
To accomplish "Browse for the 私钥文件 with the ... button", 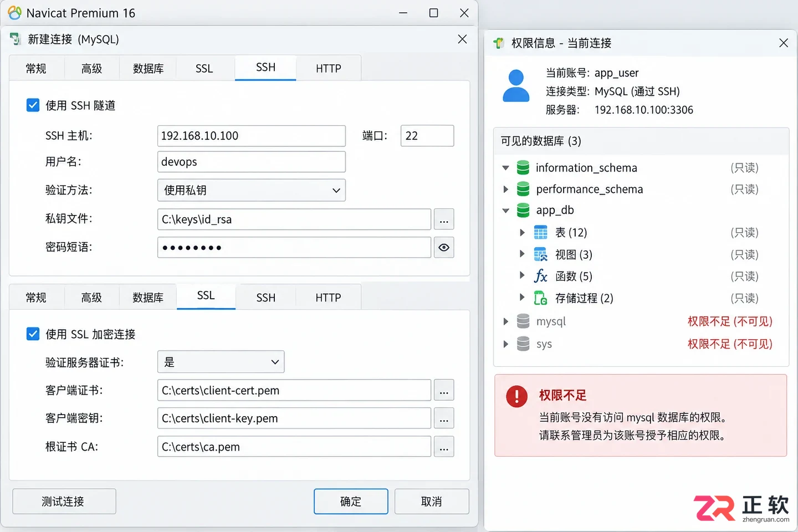I will [444, 219].
